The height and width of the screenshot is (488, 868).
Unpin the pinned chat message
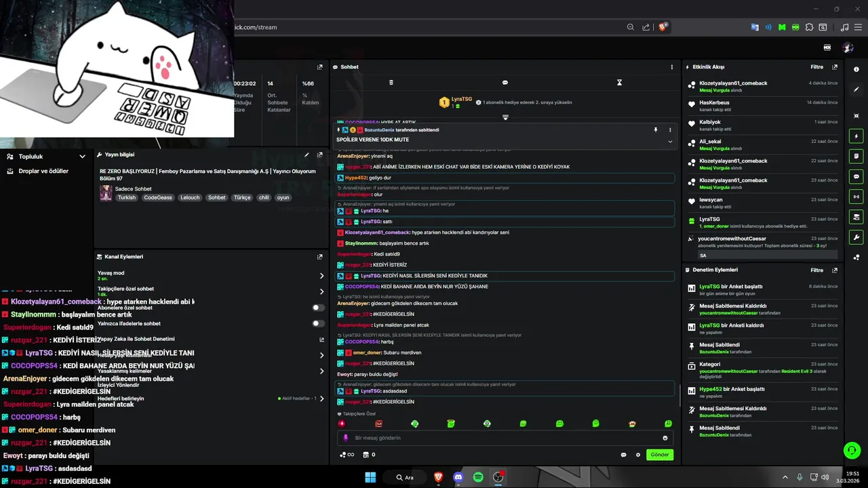[656, 129]
